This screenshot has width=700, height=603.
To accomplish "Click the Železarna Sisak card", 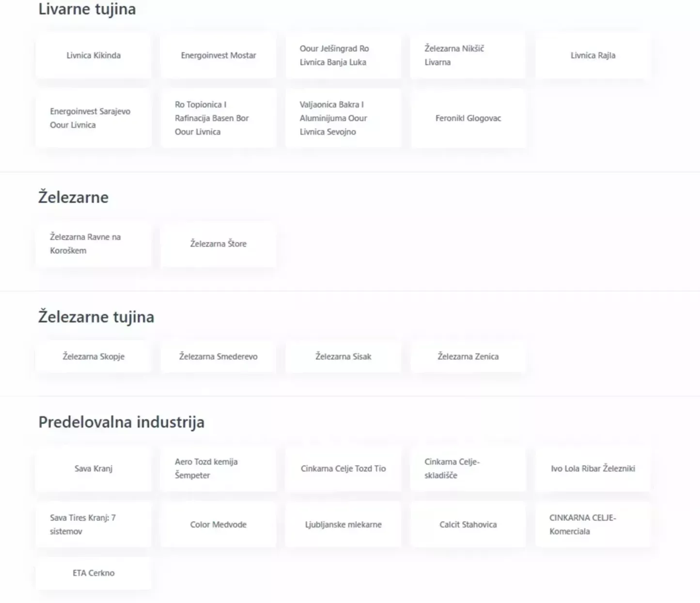I will pos(343,356).
